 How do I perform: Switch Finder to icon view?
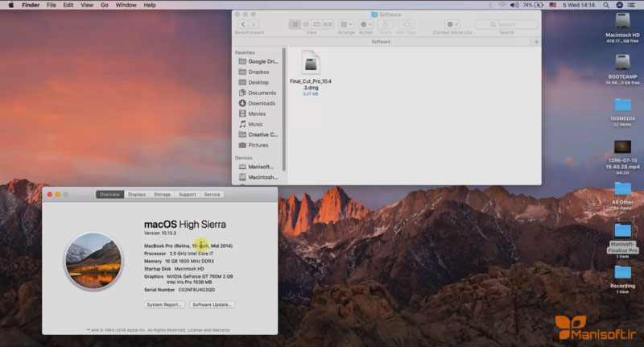[295, 24]
